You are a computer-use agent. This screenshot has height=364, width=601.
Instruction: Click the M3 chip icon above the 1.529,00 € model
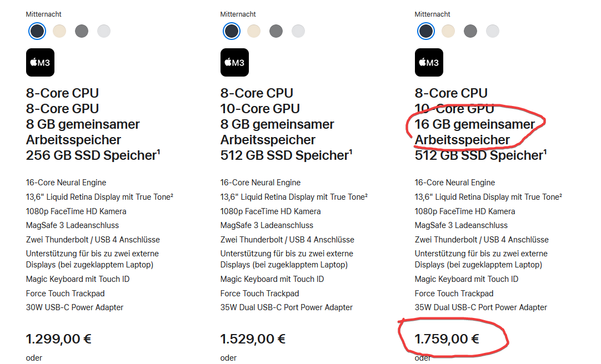coord(234,63)
